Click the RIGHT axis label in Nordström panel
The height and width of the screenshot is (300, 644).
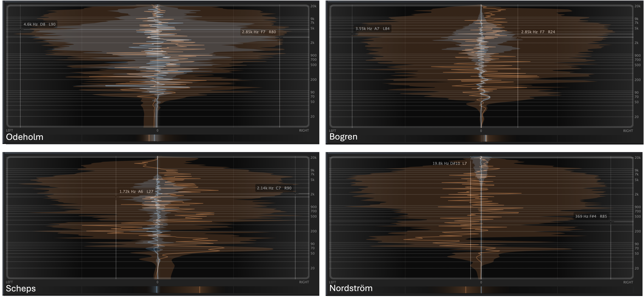628,282
